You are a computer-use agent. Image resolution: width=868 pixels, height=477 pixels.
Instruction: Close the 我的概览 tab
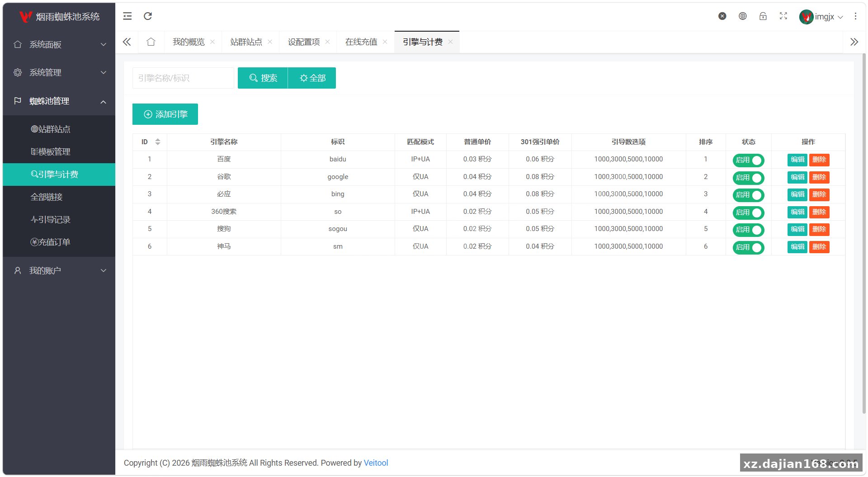[212, 42]
